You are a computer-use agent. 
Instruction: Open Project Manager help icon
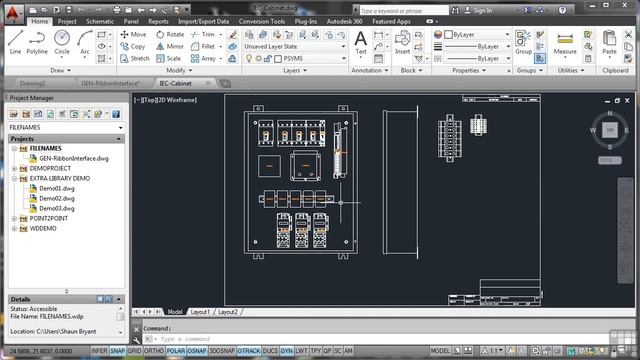point(116,114)
